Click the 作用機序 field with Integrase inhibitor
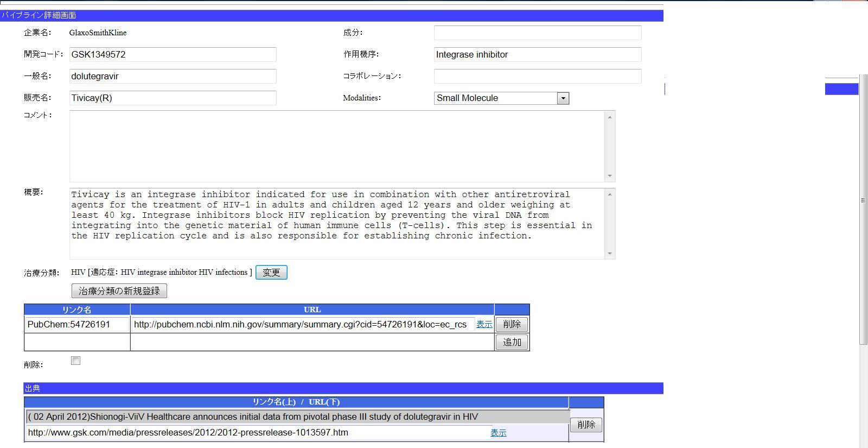Image resolution: width=868 pixels, height=448 pixels. click(x=538, y=54)
